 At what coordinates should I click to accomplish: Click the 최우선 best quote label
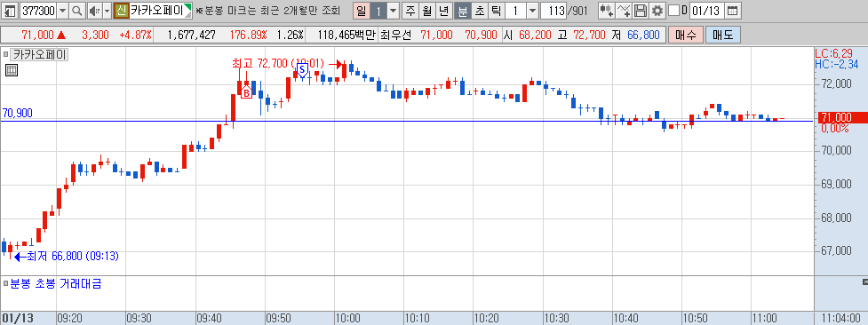tap(396, 35)
